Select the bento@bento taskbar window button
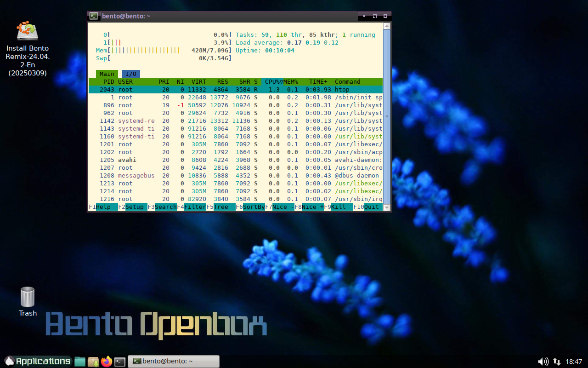588x368 pixels. click(174, 361)
